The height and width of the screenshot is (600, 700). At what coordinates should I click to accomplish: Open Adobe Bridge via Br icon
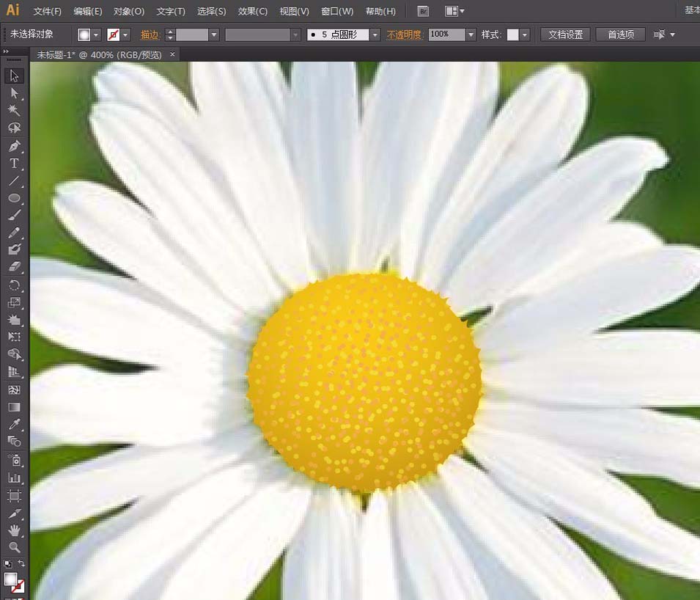423,11
